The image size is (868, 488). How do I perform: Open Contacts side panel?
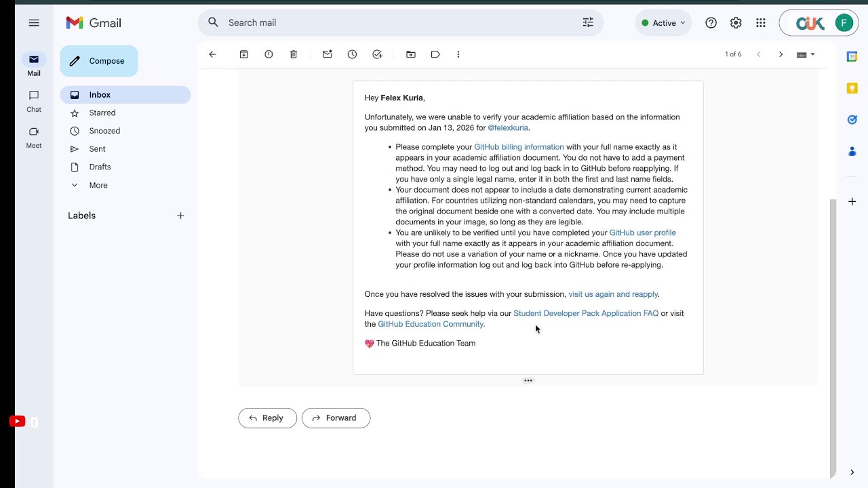(x=852, y=152)
